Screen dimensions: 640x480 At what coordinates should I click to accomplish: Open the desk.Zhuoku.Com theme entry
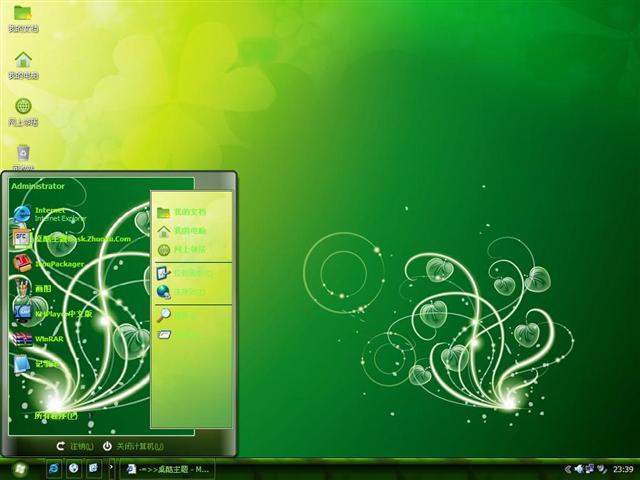click(x=72, y=239)
